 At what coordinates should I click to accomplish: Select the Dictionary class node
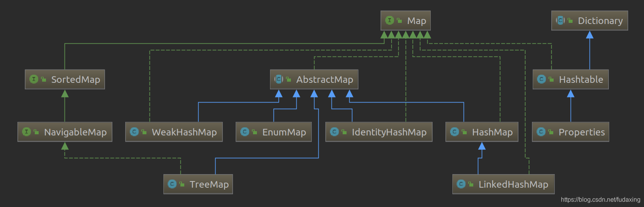click(x=590, y=21)
